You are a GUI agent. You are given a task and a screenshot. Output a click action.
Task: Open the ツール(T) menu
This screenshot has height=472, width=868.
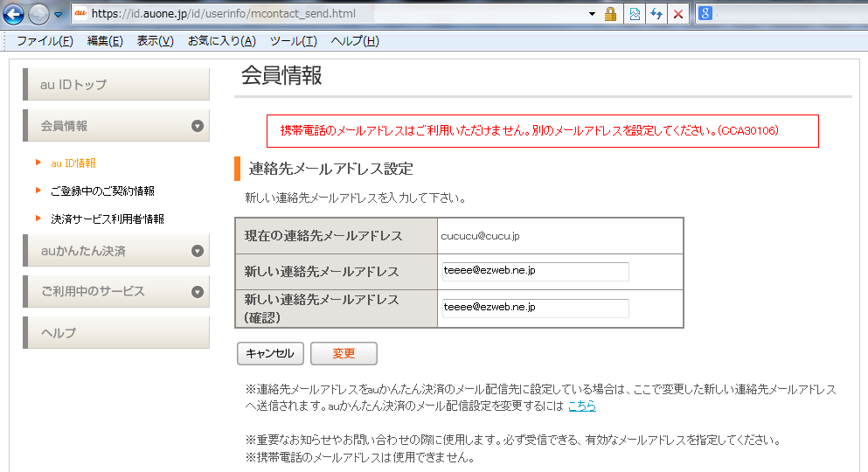pos(294,41)
